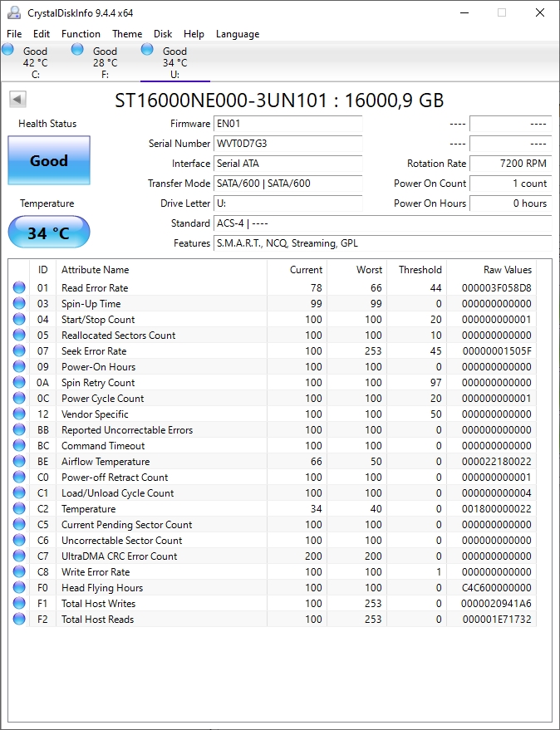Click status orb next to Reallocated Sectors Count
This screenshot has height=730, width=560.
point(19,336)
